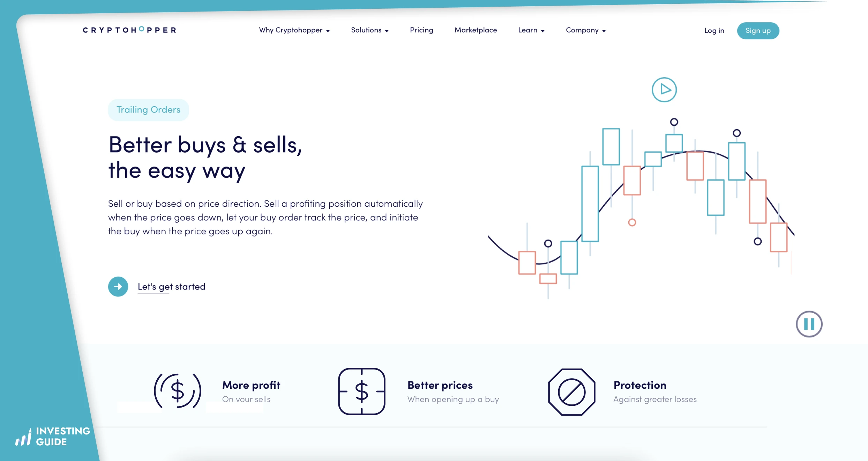The height and width of the screenshot is (461, 868).
Task: Click the play button on the chart
Action: pyautogui.click(x=664, y=89)
